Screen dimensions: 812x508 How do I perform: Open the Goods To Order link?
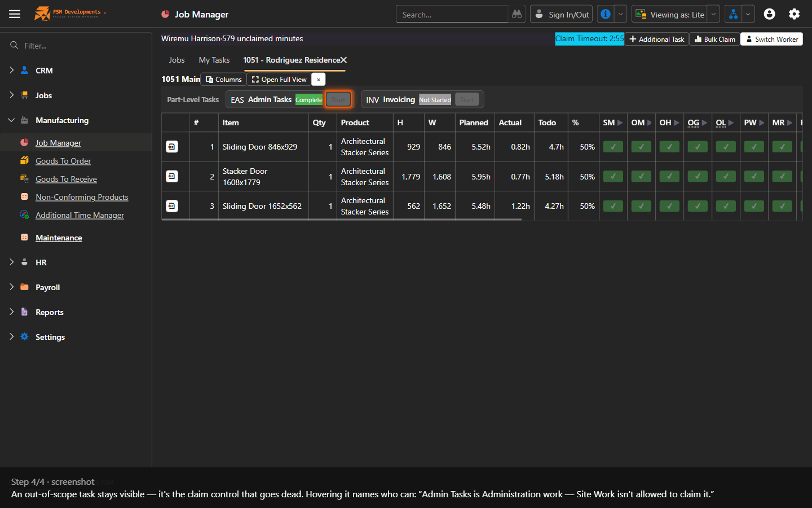[x=63, y=161]
